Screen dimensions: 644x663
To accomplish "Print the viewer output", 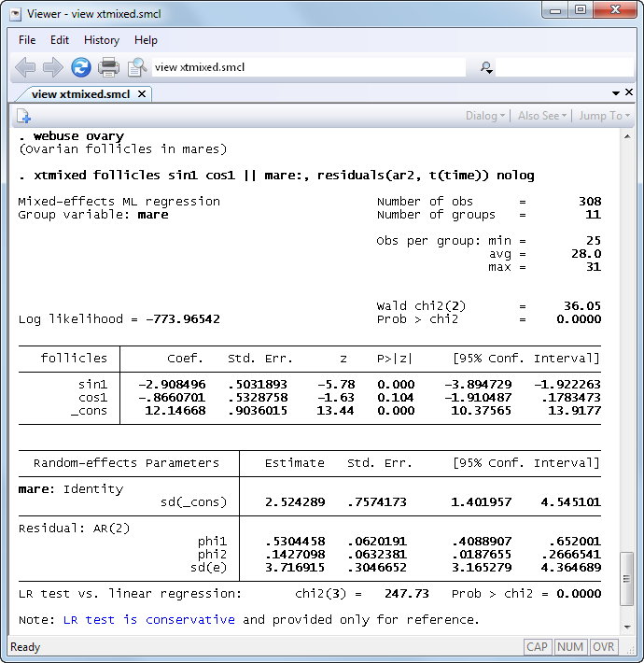I will [x=109, y=67].
